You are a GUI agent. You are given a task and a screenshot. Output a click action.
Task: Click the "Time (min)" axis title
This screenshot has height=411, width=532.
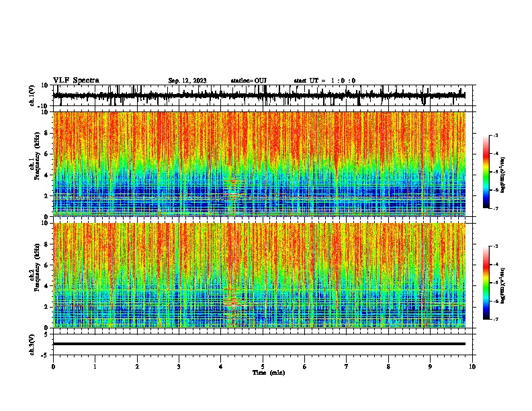pyautogui.click(x=269, y=373)
